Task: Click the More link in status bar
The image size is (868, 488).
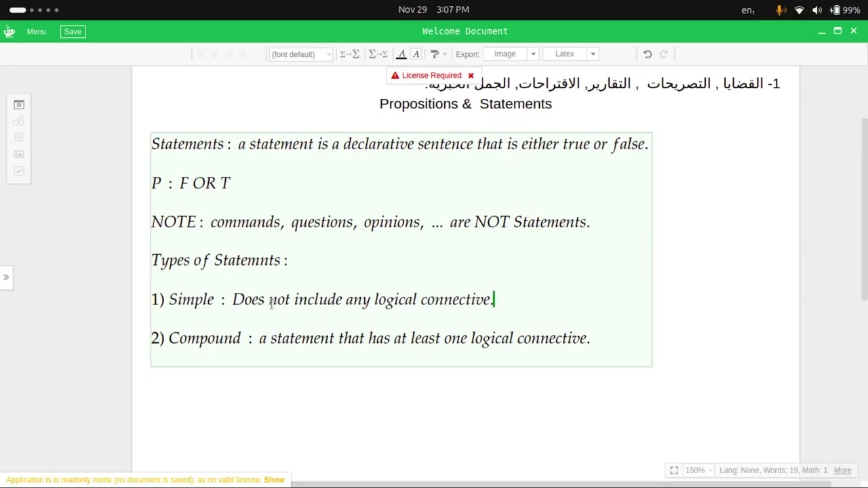Action: pos(842,470)
